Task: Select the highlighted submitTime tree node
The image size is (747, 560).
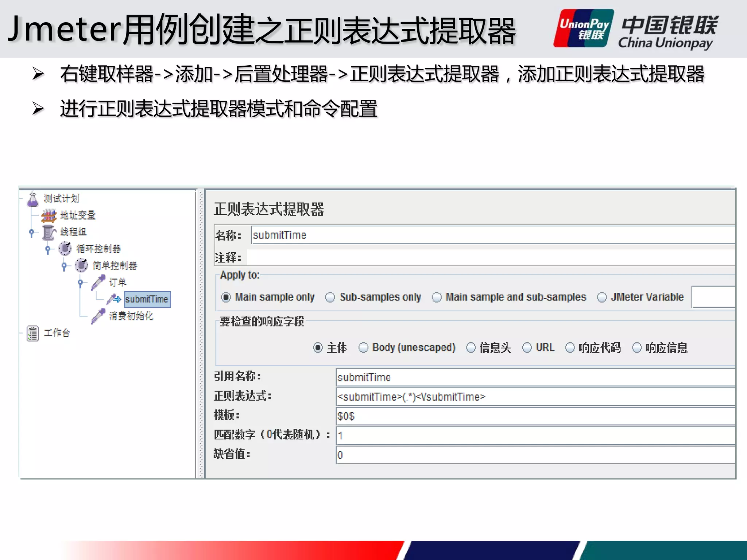Action: pos(147,299)
